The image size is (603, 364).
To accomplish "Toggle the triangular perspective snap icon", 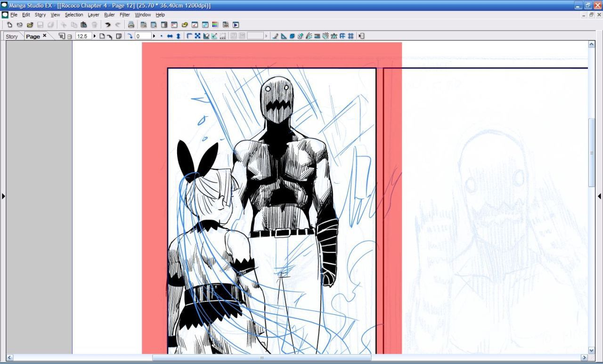I will click(334, 36).
